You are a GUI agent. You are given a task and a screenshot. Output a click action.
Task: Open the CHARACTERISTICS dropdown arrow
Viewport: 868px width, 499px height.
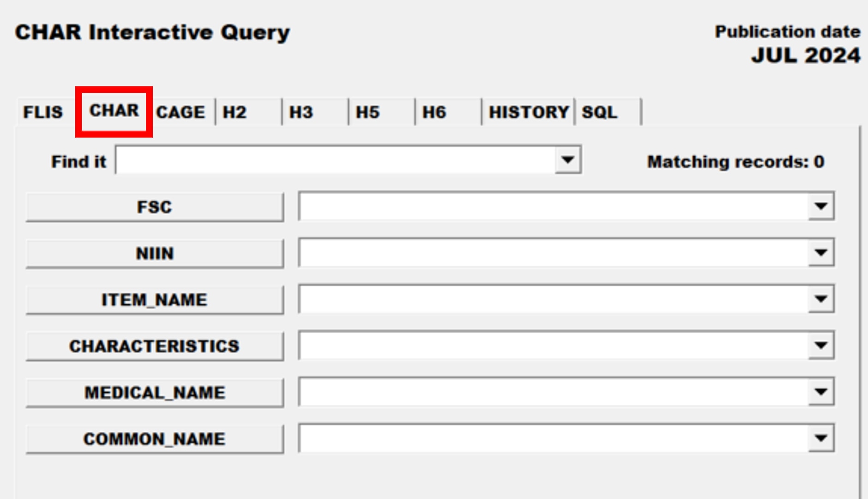click(x=820, y=345)
